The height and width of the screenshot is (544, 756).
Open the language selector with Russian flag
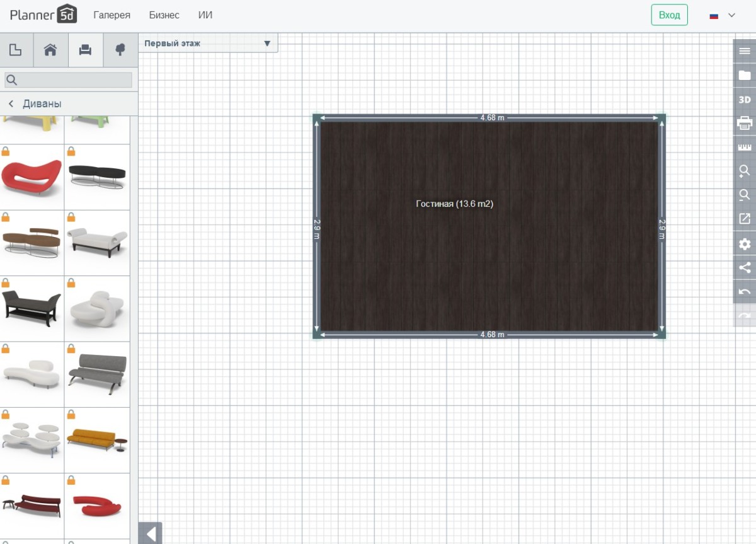click(x=722, y=15)
